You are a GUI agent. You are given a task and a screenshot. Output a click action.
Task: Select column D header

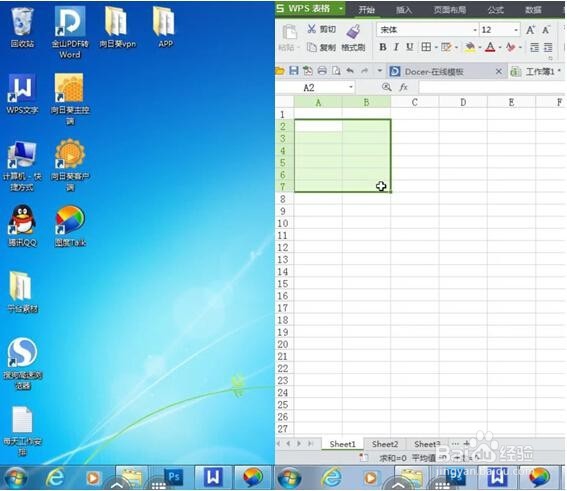click(x=463, y=102)
